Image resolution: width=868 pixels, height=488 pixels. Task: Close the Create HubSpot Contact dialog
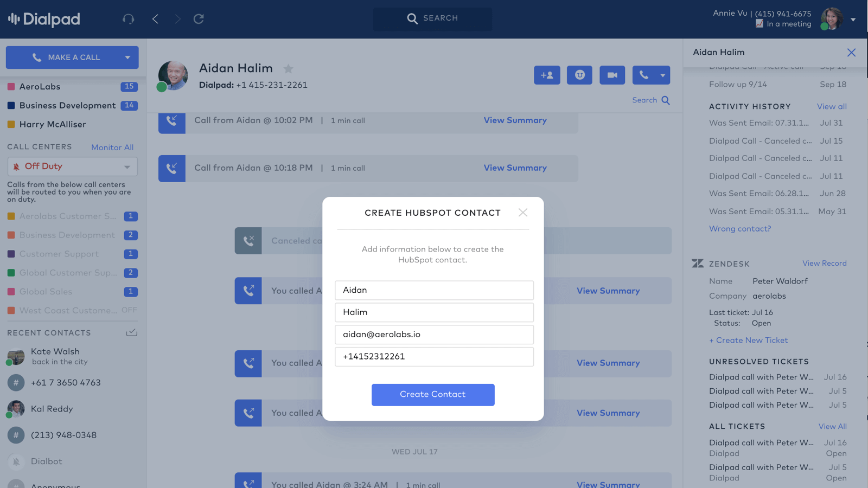(523, 213)
